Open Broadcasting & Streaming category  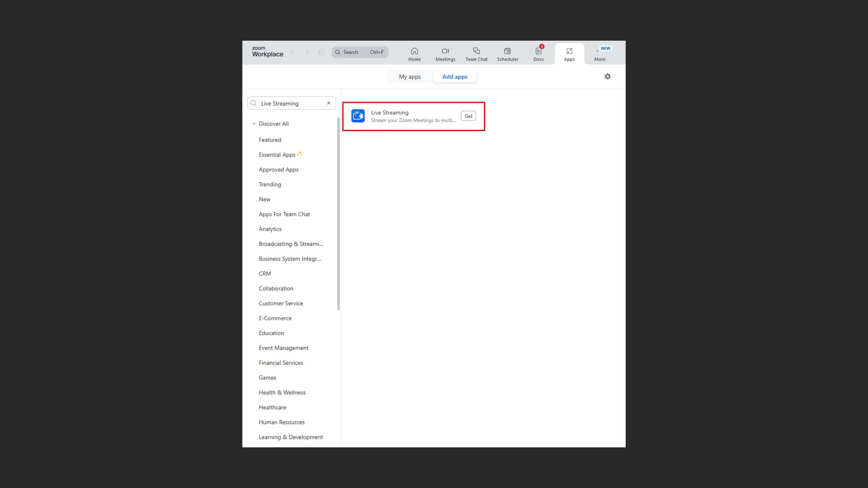(x=290, y=244)
